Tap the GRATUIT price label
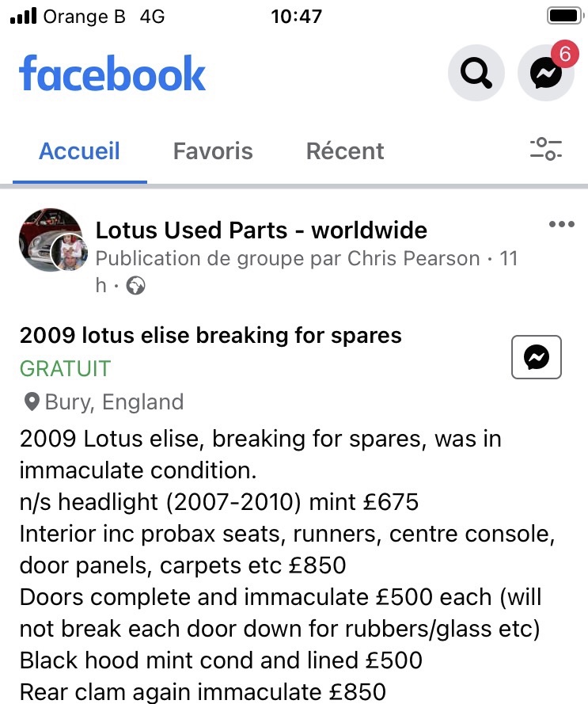 (65, 368)
